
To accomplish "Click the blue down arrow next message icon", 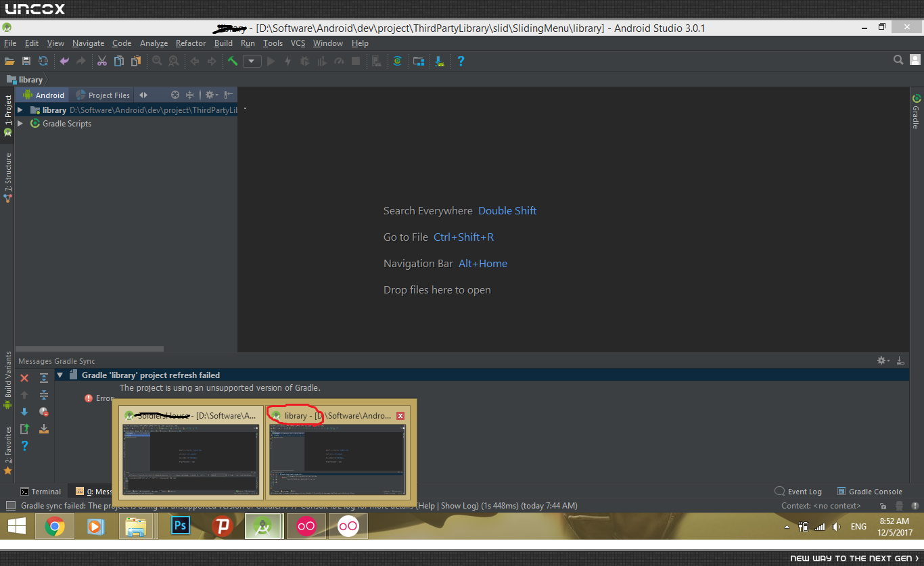I will (x=24, y=411).
